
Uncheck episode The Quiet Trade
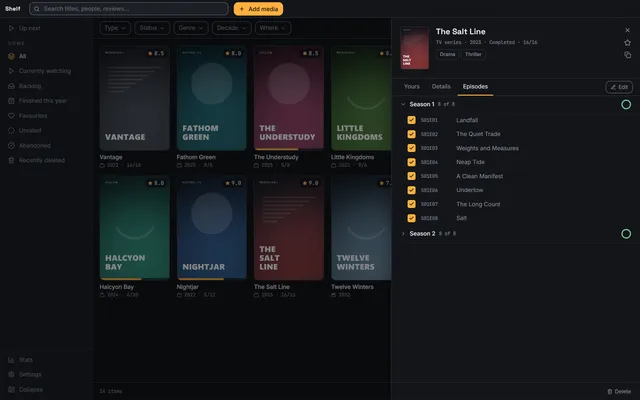[x=411, y=134]
